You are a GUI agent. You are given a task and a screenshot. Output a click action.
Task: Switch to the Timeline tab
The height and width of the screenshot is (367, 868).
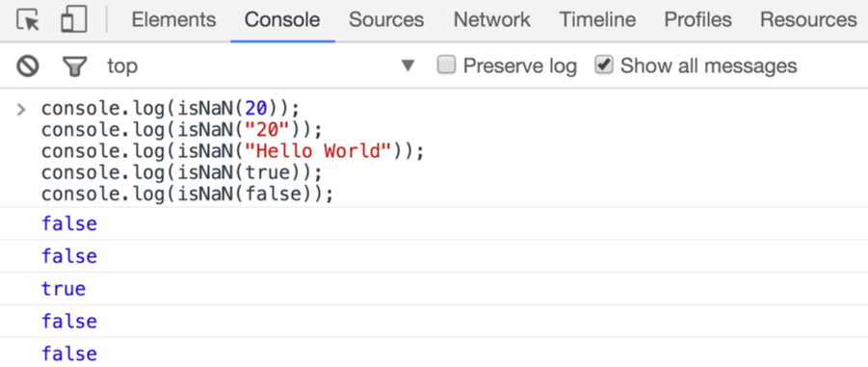[x=597, y=20]
